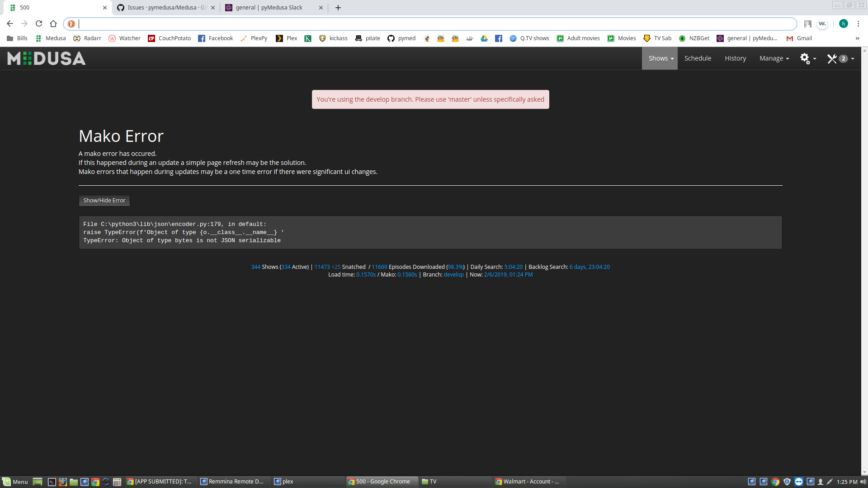The width and height of the screenshot is (868, 488).
Task: Open the NZBGet bookmark
Action: coord(694,38)
